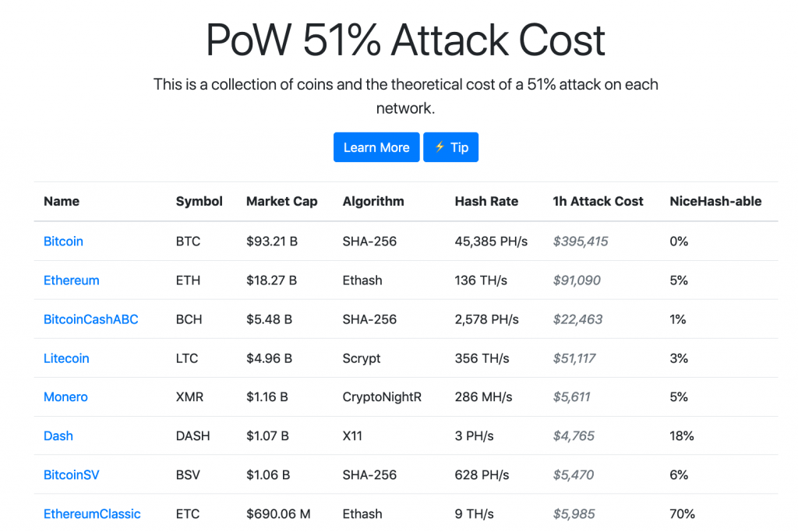Click the Market Cap column header
The height and width of the screenshot is (532, 798).
point(281,201)
